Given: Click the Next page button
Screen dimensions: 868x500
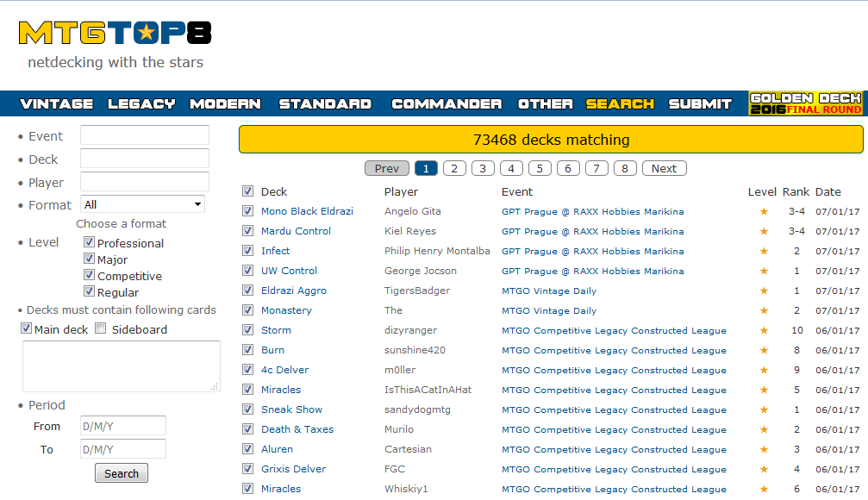Looking at the screenshot, I should click(x=665, y=168).
